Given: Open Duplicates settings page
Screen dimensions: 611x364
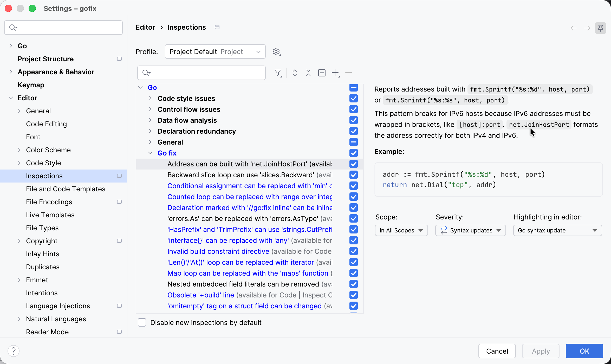Looking at the screenshot, I should coord(43,267).
